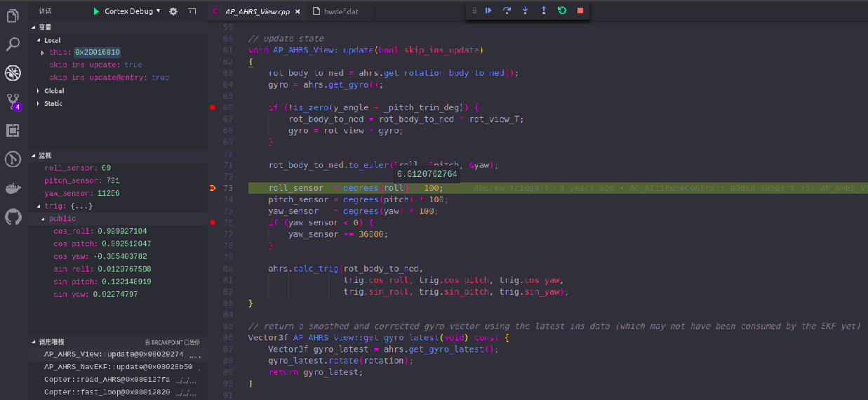Toggle breakpoint on line 66
868x400 pixels.
tap(212, 107)
